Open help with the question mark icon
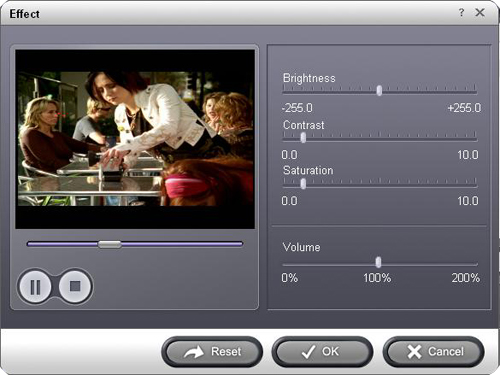 pos(461,13)
